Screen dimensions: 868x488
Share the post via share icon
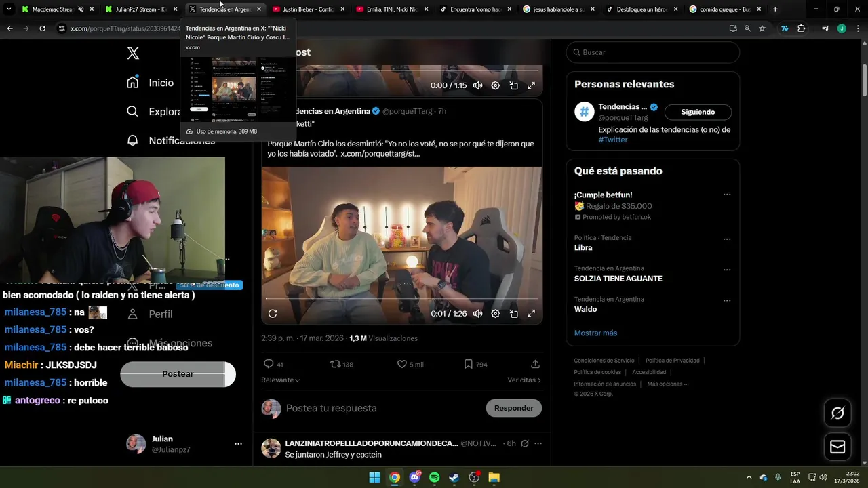click(535, 364)
